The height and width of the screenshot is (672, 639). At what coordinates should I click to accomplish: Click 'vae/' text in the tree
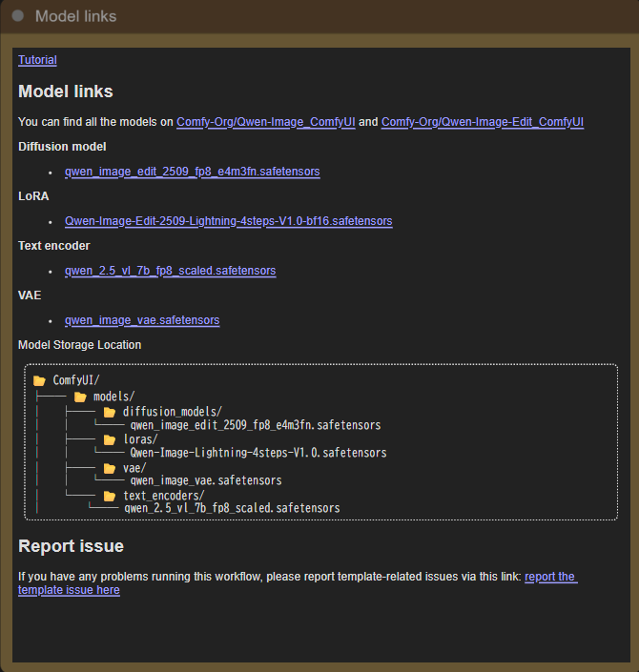coord(134,468)
